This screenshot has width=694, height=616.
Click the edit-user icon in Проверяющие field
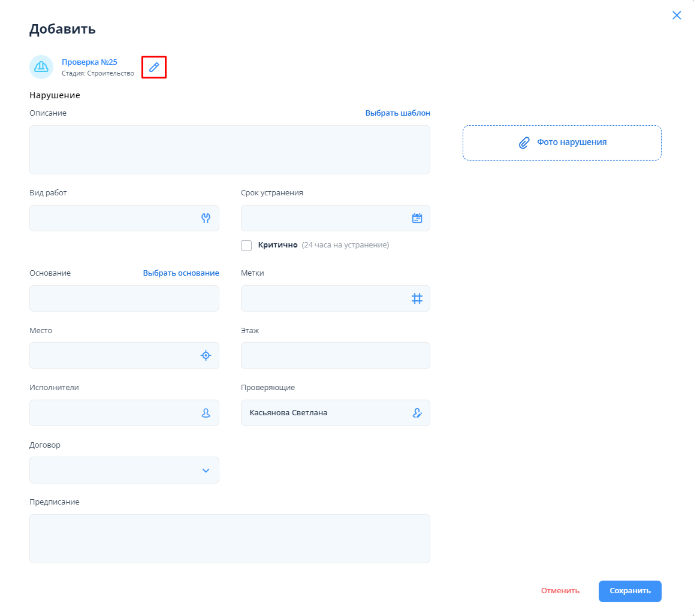417,413
